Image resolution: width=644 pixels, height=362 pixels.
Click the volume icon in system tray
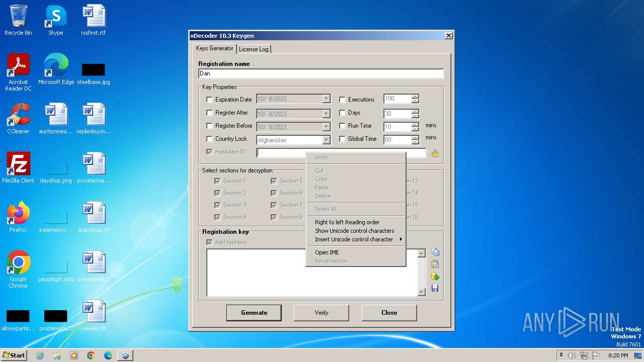pyautogui.click(x=572, y=355)
